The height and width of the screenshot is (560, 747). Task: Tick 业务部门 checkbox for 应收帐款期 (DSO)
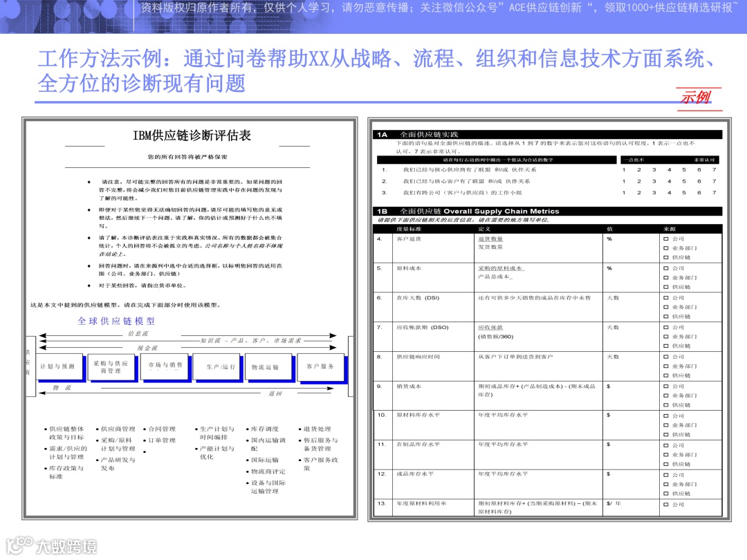(666, 337)
